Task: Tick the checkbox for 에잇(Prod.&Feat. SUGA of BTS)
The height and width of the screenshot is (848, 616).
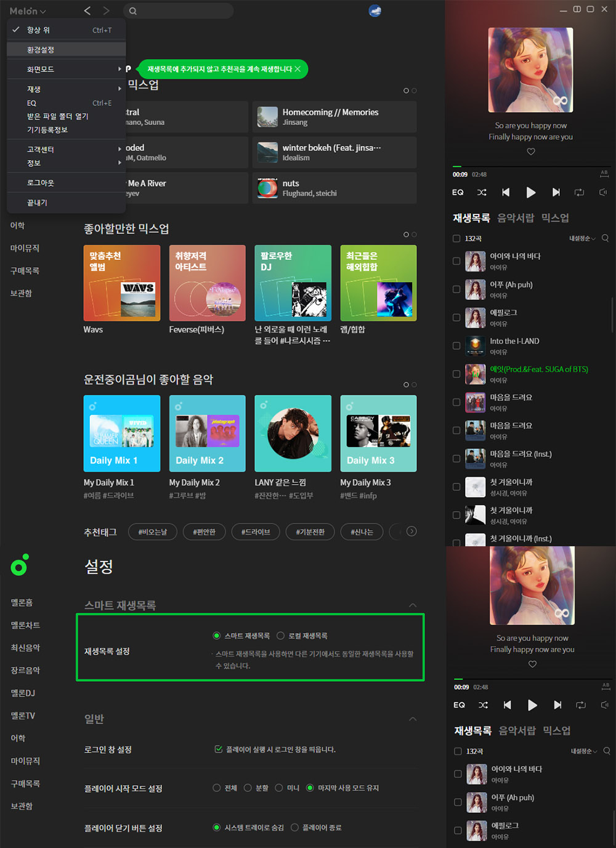Action: [456, 374]
